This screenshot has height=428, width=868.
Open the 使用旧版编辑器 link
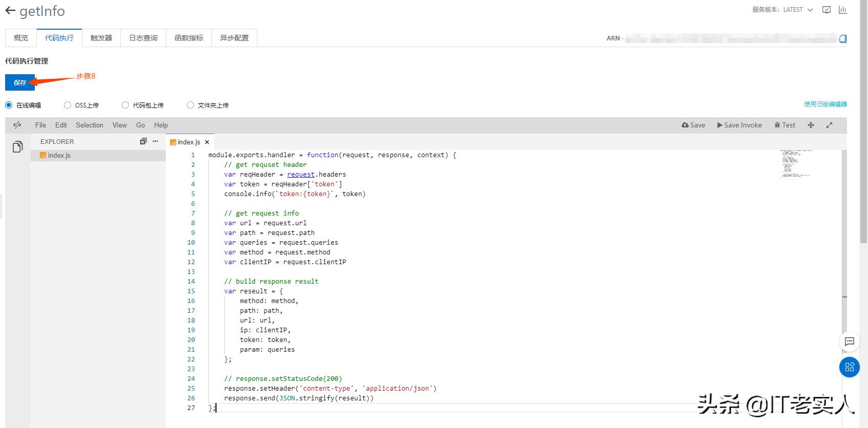825,104
